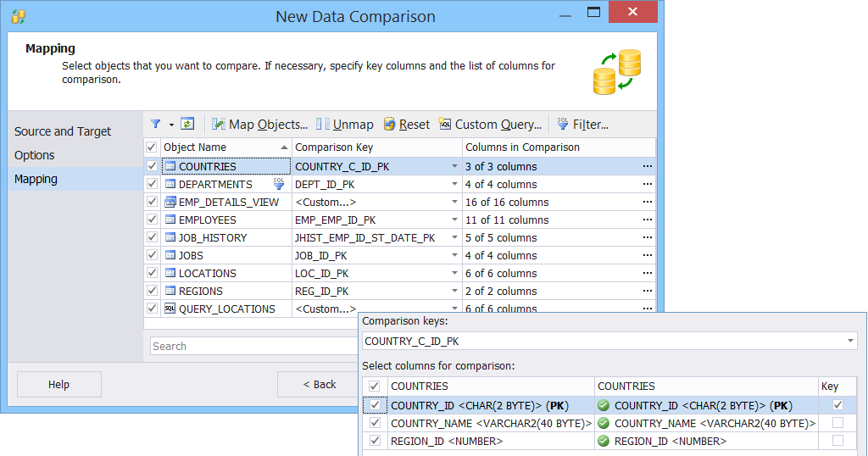Viewport: 868px width, 456px height.
Task: Expand the Comparison keys dropdown
Action: click(850, 342)
